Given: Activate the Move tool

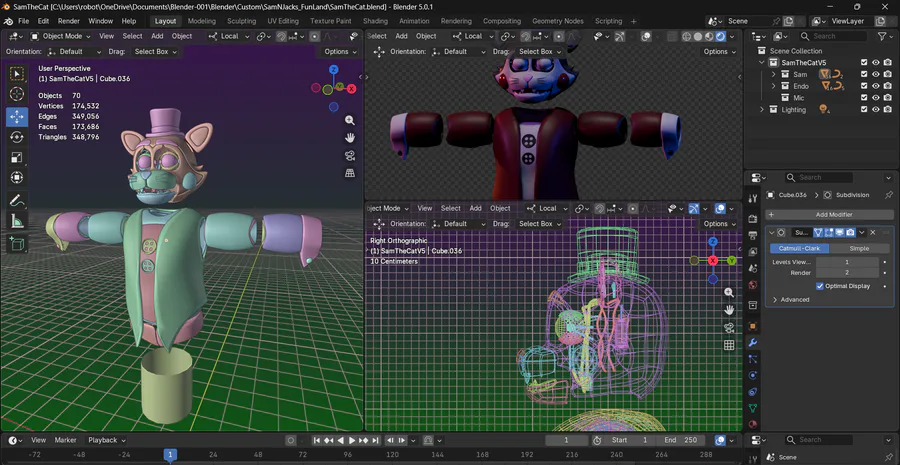Looking at the screenshot, I should tap(17, 117).
